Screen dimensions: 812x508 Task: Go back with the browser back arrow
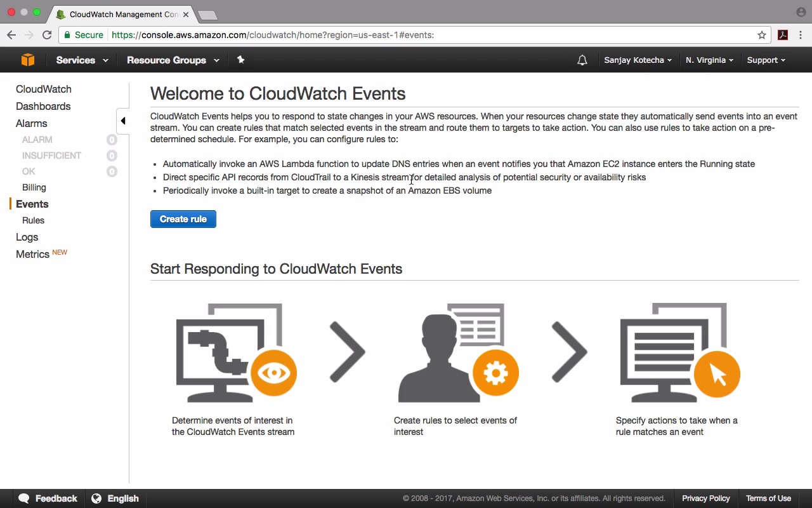(11, 35)
